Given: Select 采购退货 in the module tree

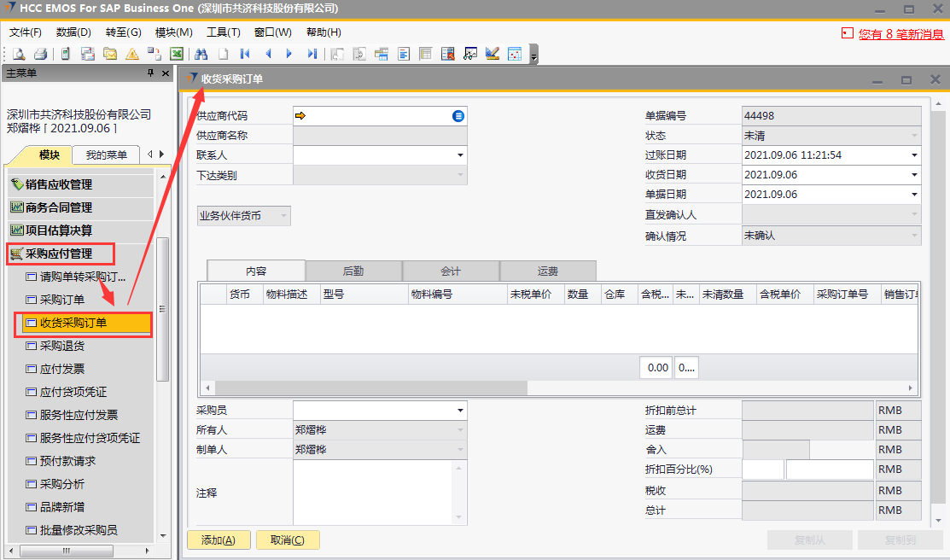Looking at the screenshot, I should (62, 347).
